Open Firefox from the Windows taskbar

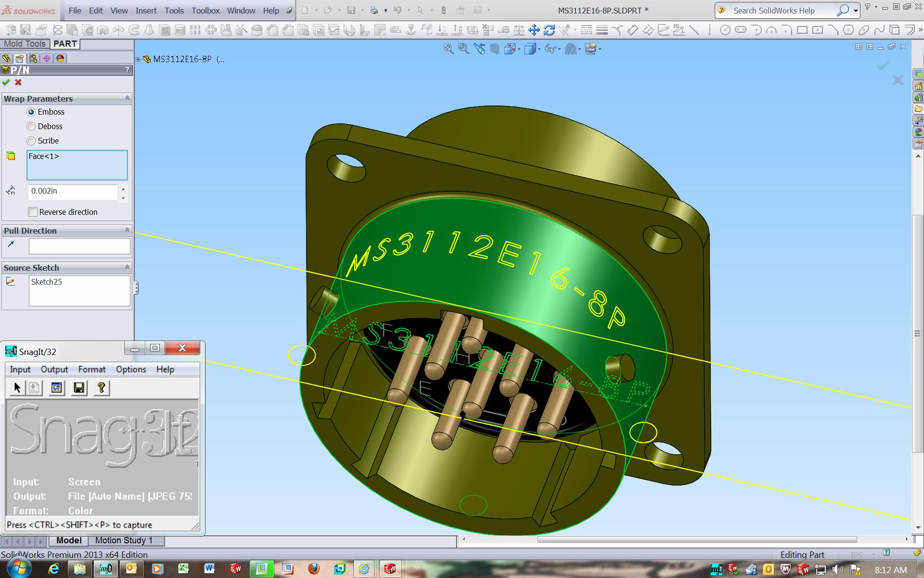click(x=313, y=569)
